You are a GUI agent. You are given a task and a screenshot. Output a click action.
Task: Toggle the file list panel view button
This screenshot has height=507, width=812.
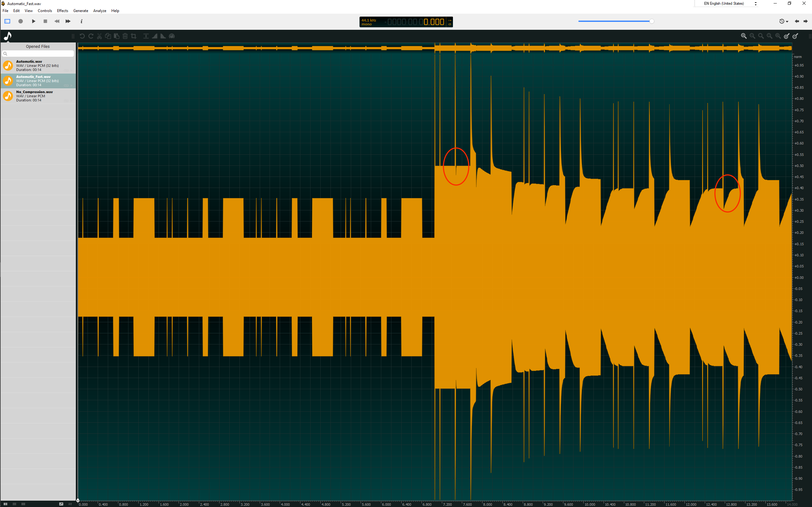click(x=7, y=21)
